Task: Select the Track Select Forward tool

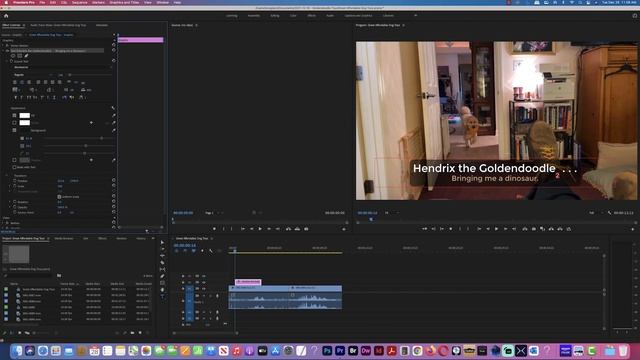Action: (162, 249)
